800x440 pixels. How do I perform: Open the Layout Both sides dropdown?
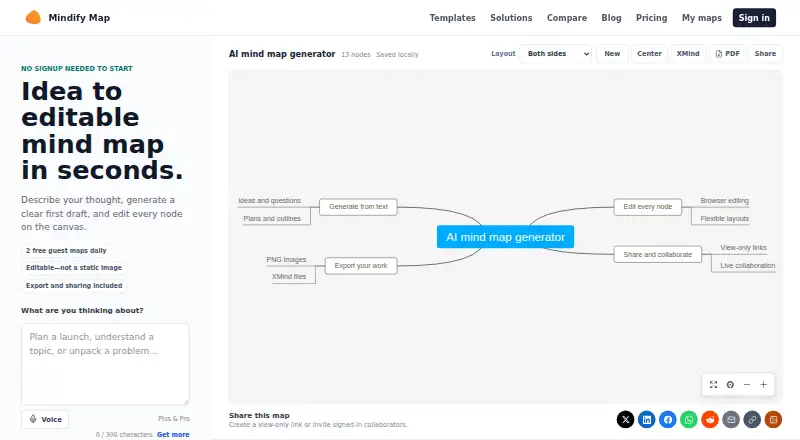click(556, 54)
